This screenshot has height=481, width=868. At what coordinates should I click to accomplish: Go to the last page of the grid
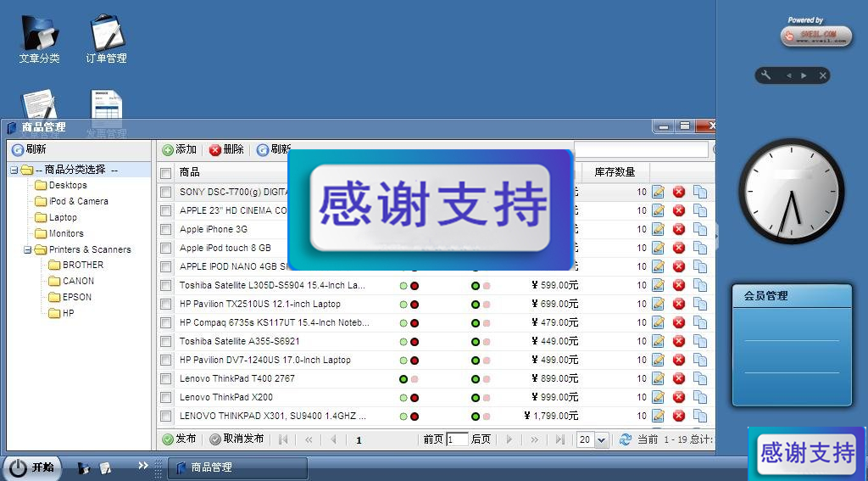point(559,439)
